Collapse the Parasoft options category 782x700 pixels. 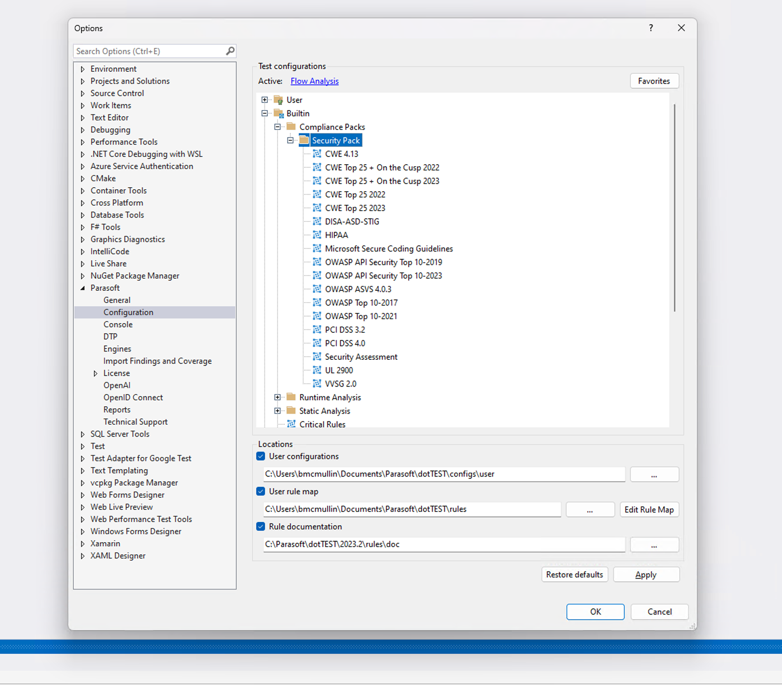pyautogui.click(x=83, y=288)
